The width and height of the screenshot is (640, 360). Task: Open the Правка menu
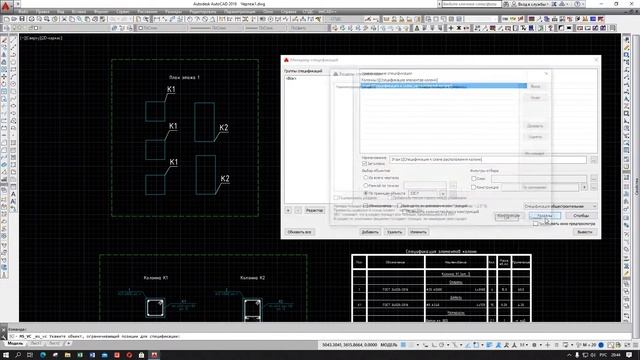click(42, 12)
